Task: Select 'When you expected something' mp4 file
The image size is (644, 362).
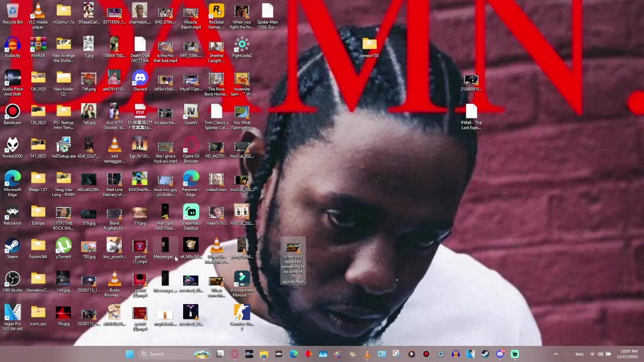Action: [293, 262]
